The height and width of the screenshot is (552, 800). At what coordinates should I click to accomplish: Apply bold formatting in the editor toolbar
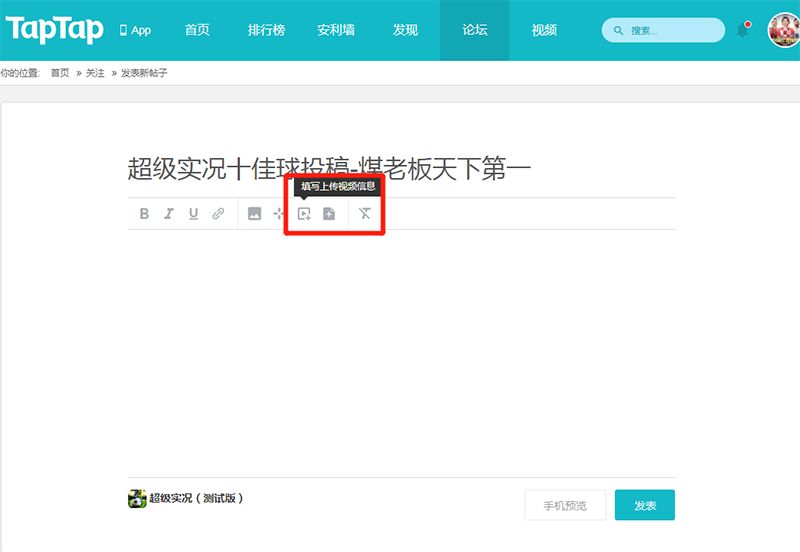click(x=144, y=213)
